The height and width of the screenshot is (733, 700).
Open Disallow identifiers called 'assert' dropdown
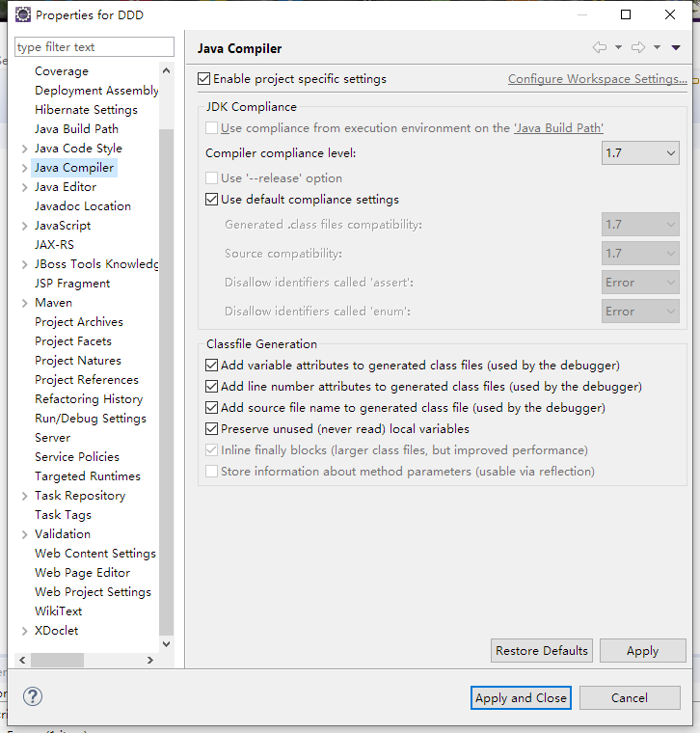tap(640, 283)
